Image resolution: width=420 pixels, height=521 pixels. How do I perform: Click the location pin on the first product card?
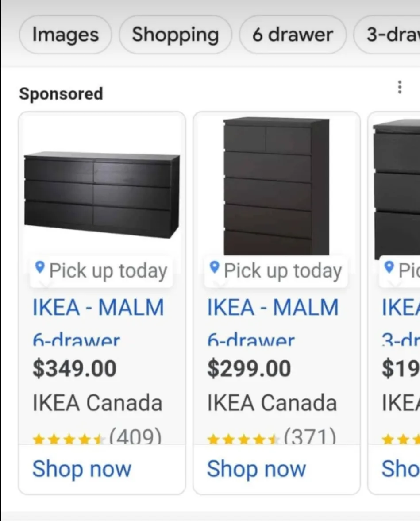coord(40,268)
